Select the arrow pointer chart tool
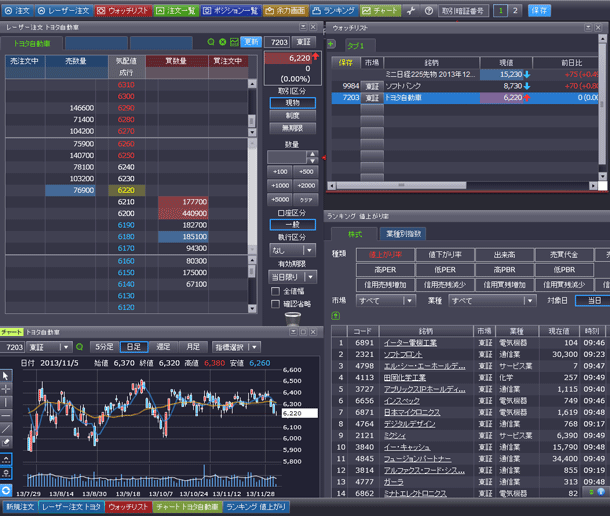 tap(6, 376)
